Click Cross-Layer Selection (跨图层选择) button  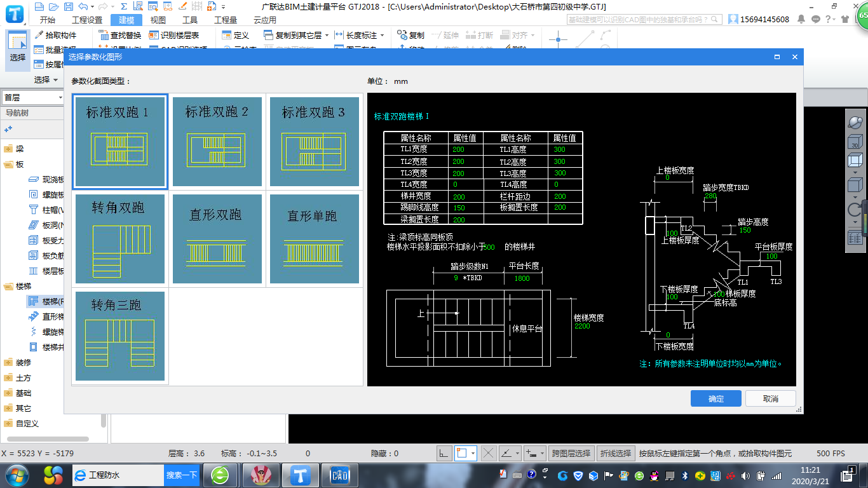point(571,453)
